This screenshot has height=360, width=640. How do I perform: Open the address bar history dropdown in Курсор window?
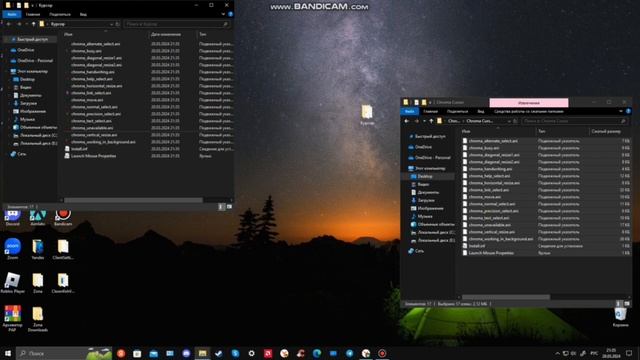tap(111, 24)
